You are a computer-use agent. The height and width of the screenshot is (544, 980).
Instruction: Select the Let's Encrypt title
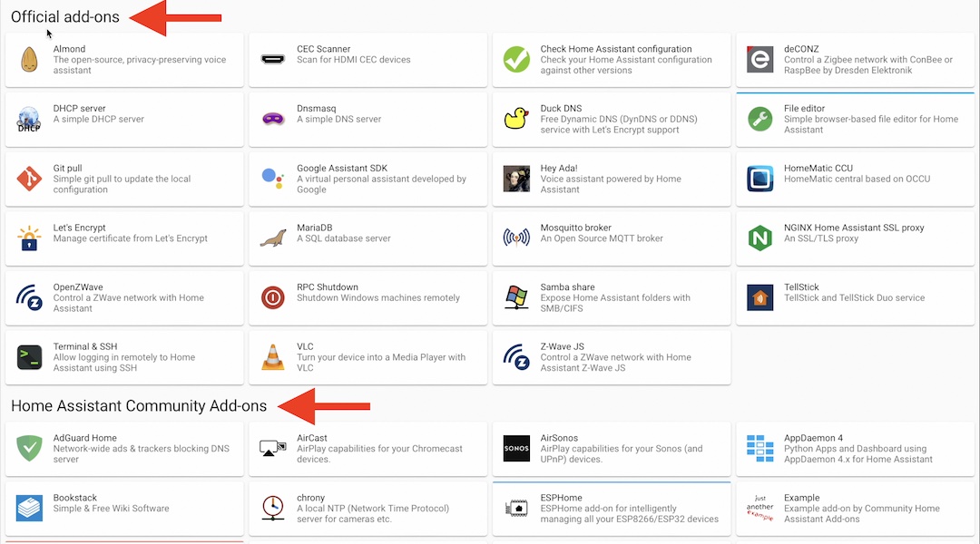79,228
